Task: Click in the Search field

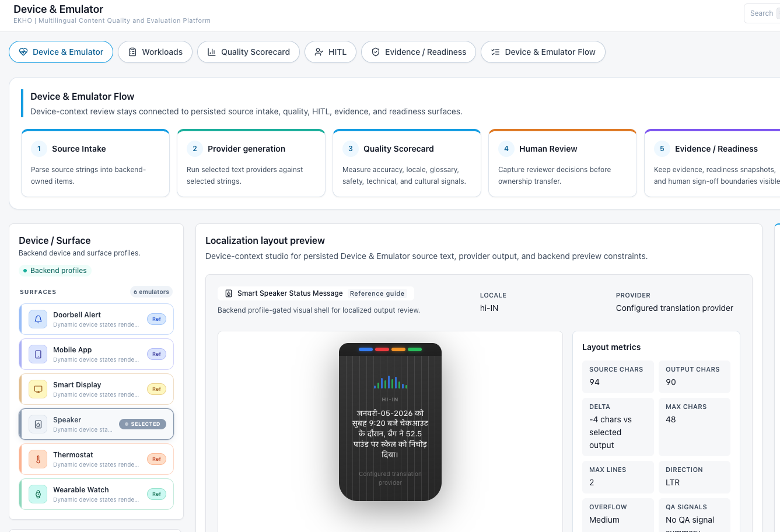Action: [762, 13]
